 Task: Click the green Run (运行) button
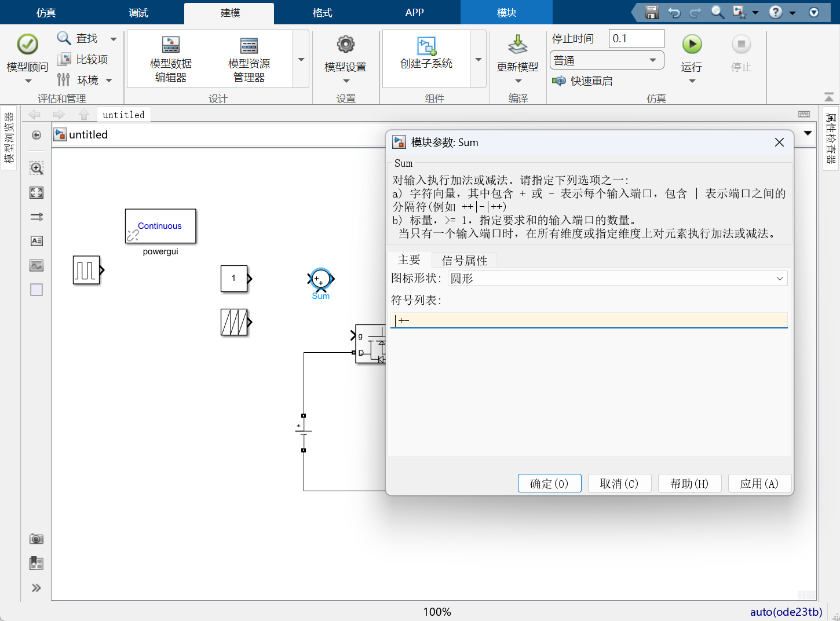coord(692,45)
